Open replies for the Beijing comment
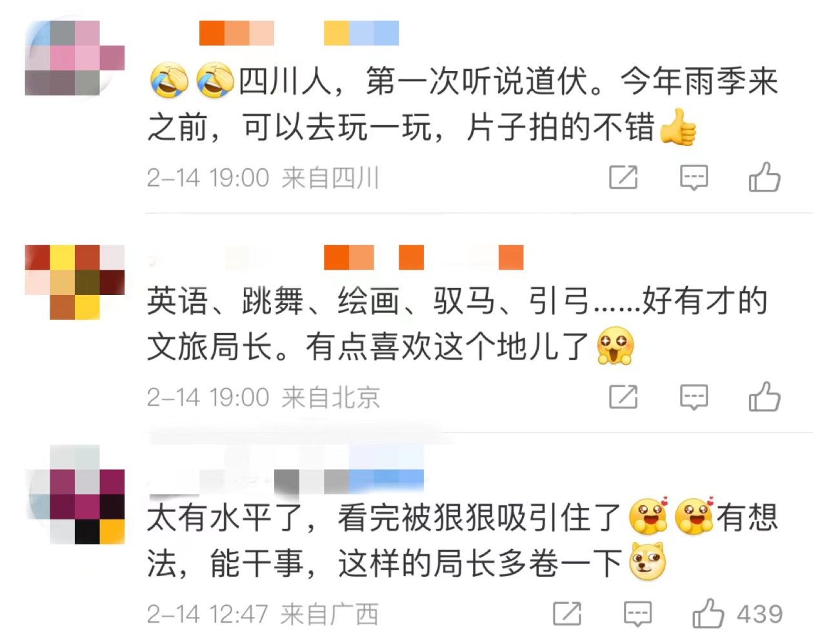The image size is (813, 644). tap(694, 397)
